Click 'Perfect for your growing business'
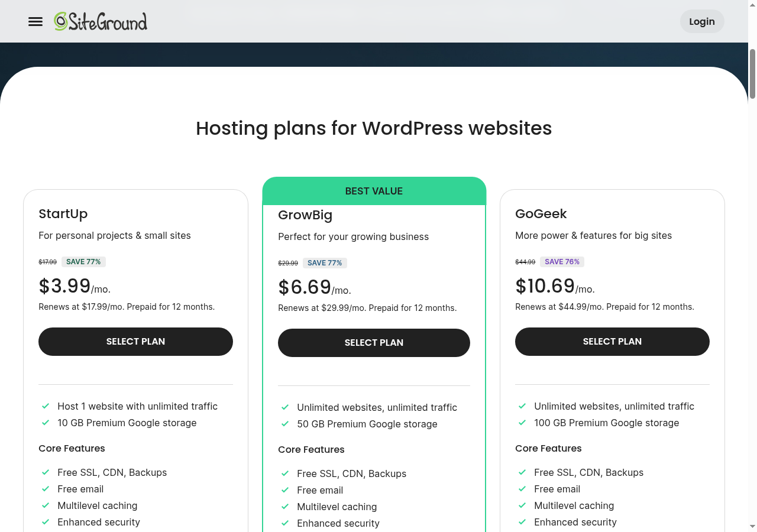 tap(353, 236)
